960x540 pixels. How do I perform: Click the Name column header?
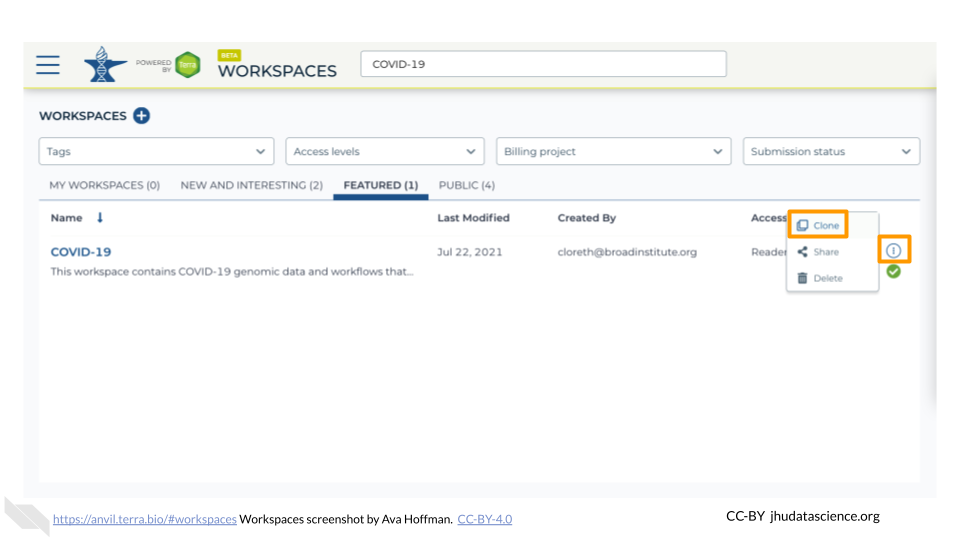pos(66,217)
